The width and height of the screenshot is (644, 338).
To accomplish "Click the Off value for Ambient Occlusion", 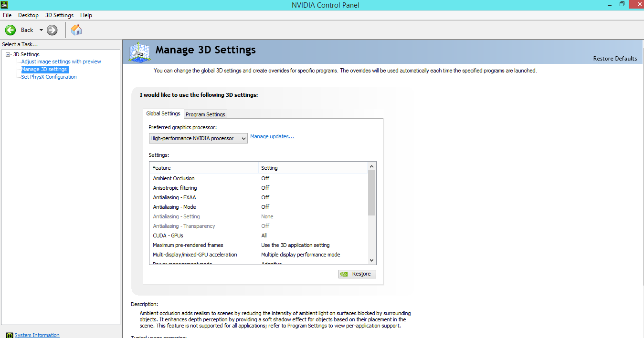I will click(x=265, y=178).
